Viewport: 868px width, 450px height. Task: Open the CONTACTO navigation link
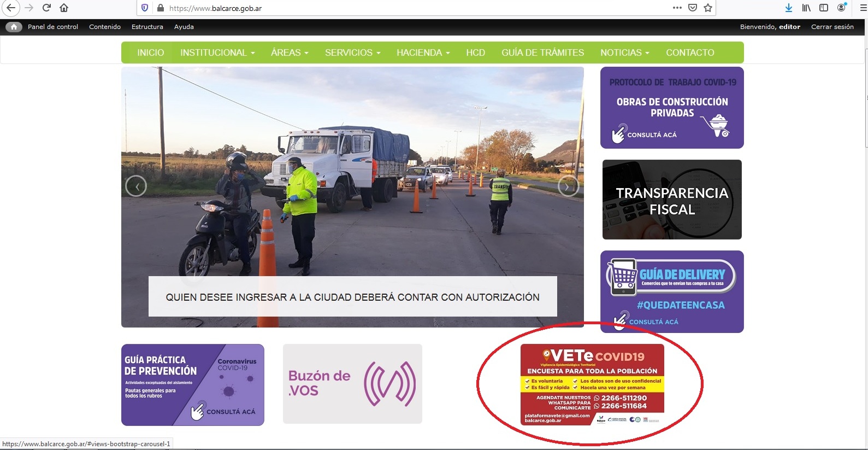coord(690,52)
